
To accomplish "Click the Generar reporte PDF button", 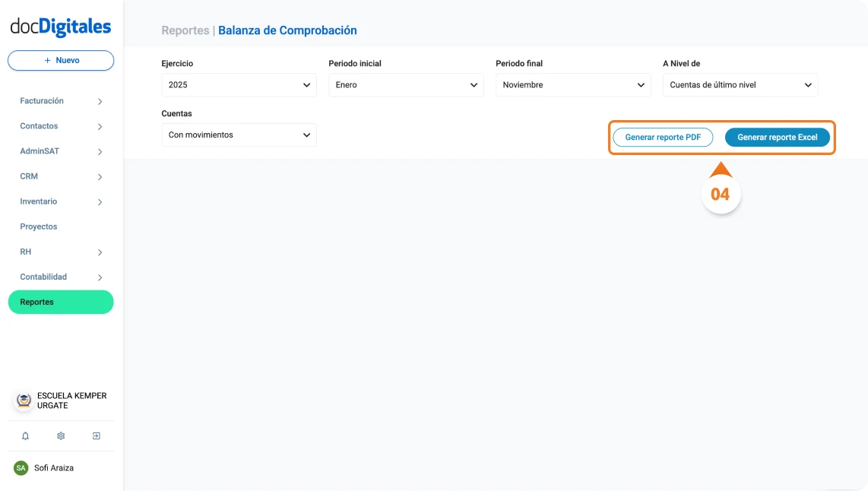I will click(x=662, y=137).
